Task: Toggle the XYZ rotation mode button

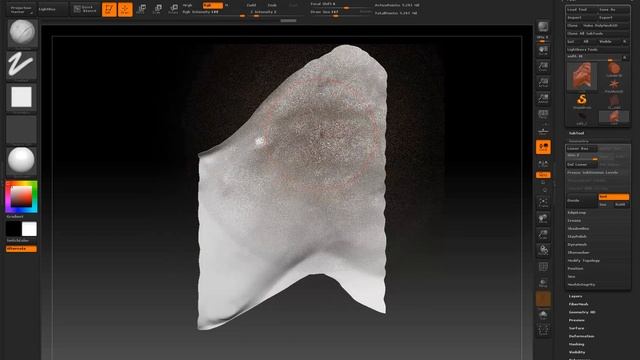Action: click(543, 175)
